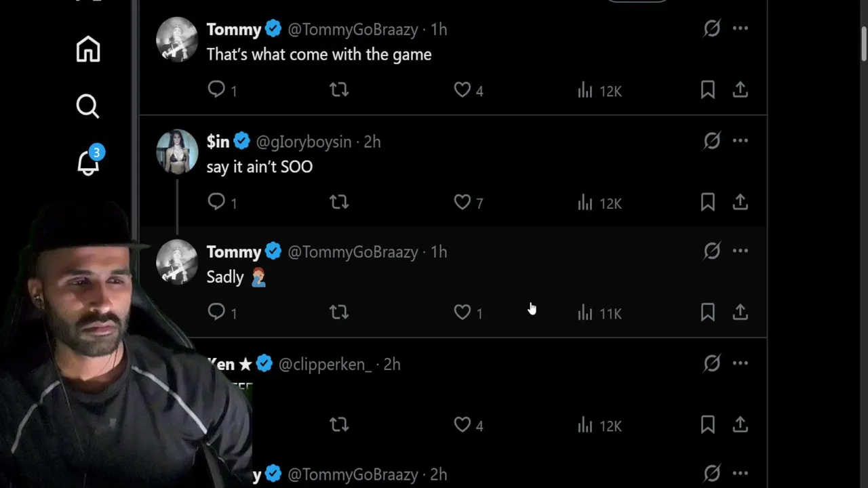
Task: Bookmark "That's what come with the game" post
Action: (707, 90)
